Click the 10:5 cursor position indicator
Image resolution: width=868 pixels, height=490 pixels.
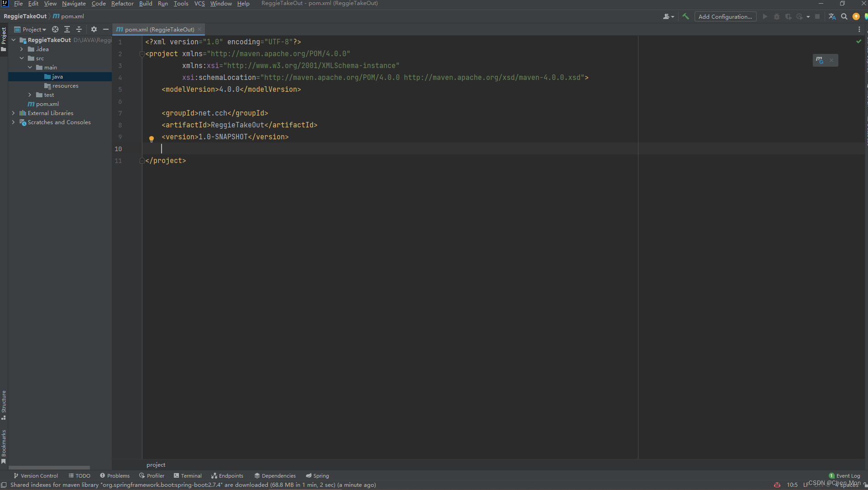[x=792, y=485]
